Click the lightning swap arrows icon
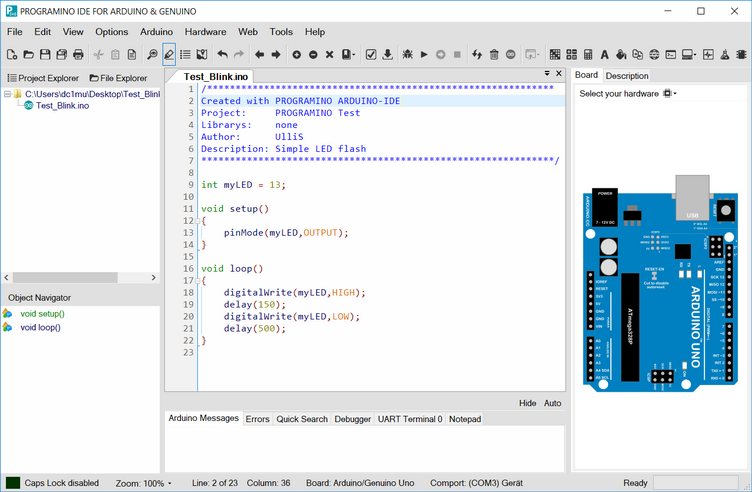 coord(477,55)
